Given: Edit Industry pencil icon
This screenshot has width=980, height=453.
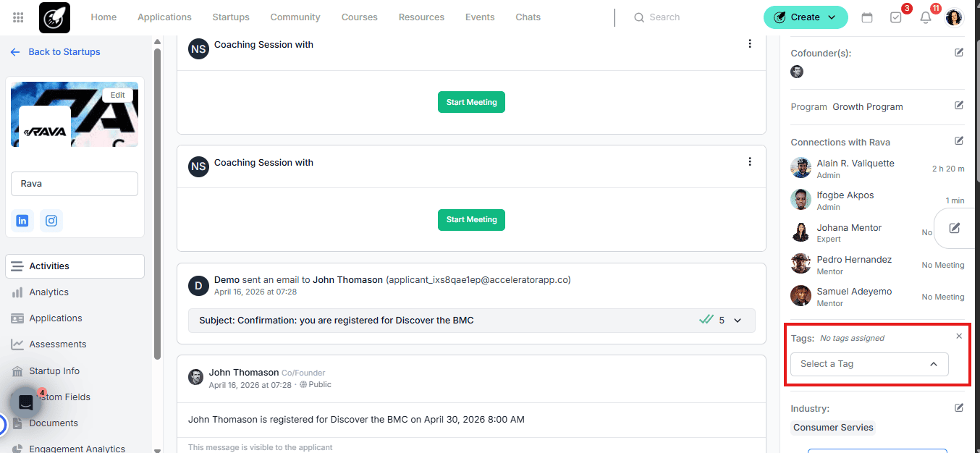Looking at the screenshot, I should (959, 408).
